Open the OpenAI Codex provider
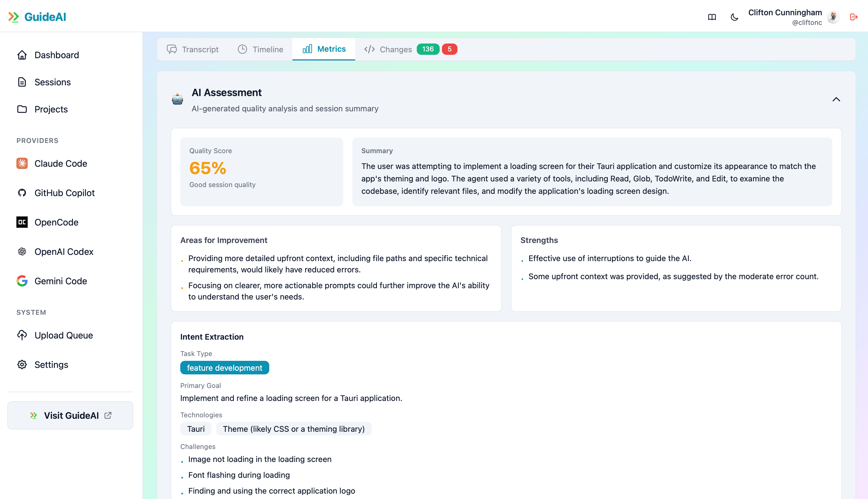Screen dimensions: 868x499 click(x=64, y=251)
